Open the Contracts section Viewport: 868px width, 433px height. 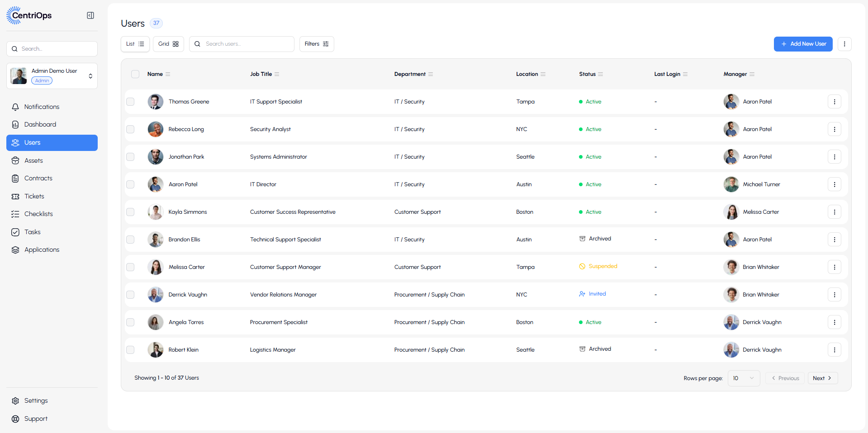52,178
